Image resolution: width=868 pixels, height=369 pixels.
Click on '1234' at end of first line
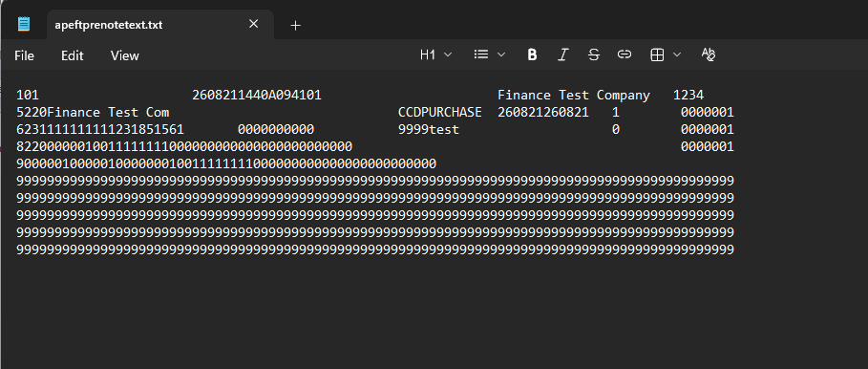point(688,96)
